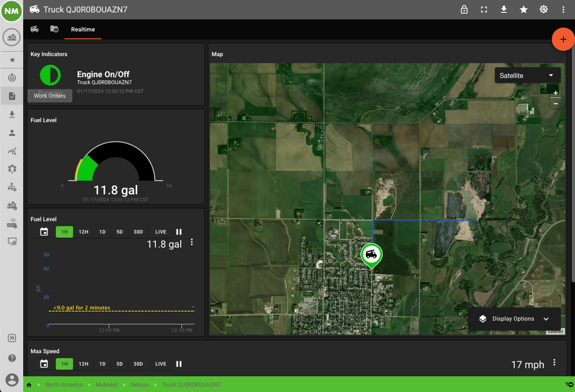Viewport: 575px width, 392px height.
Task: Open the Satellite map type dropdown
Action: click(x=527, y=75)
